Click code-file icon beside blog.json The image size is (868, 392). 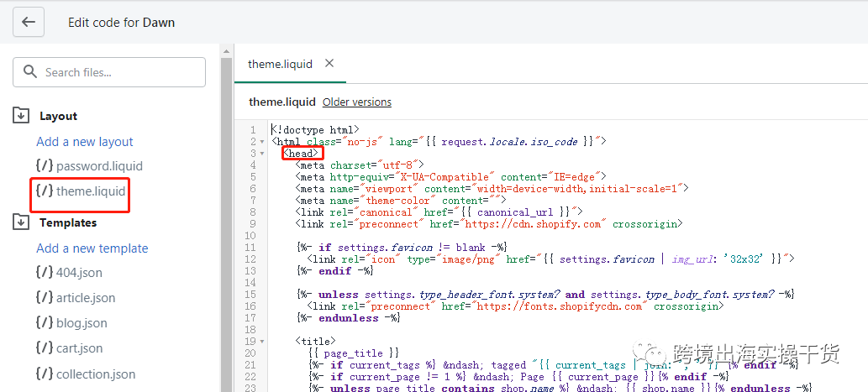tap(45, 322)
